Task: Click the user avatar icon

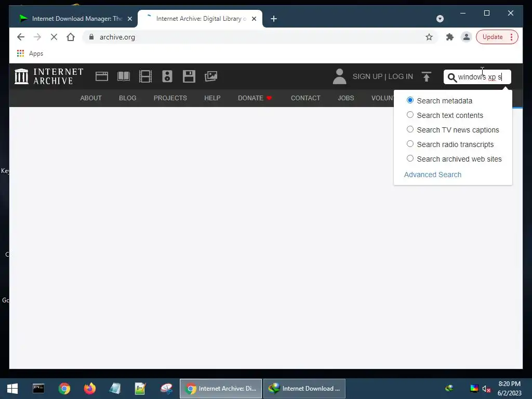Action: pos(339,76)
